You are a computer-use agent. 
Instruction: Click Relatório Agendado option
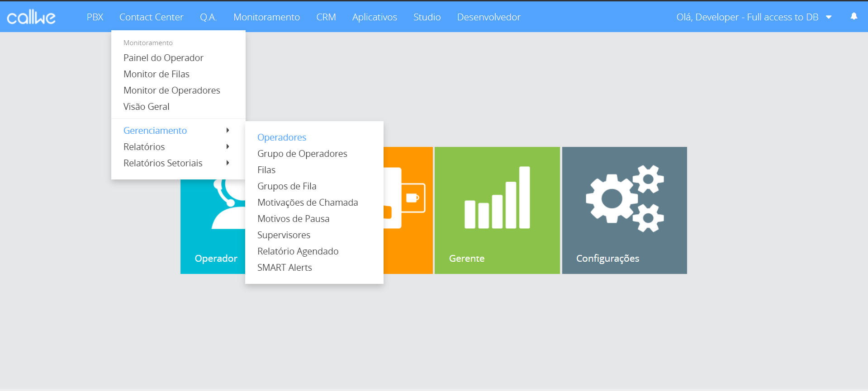[x=298, y=251]
